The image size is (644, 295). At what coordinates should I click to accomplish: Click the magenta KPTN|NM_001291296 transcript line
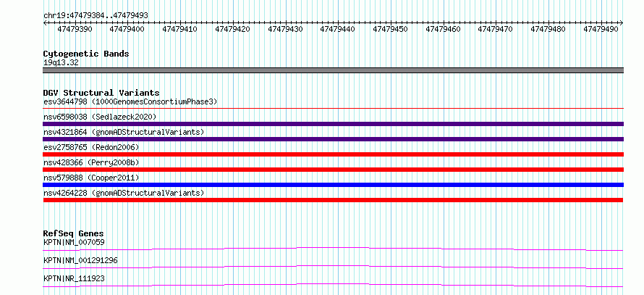pyautogui.click(x=333, y=267)
